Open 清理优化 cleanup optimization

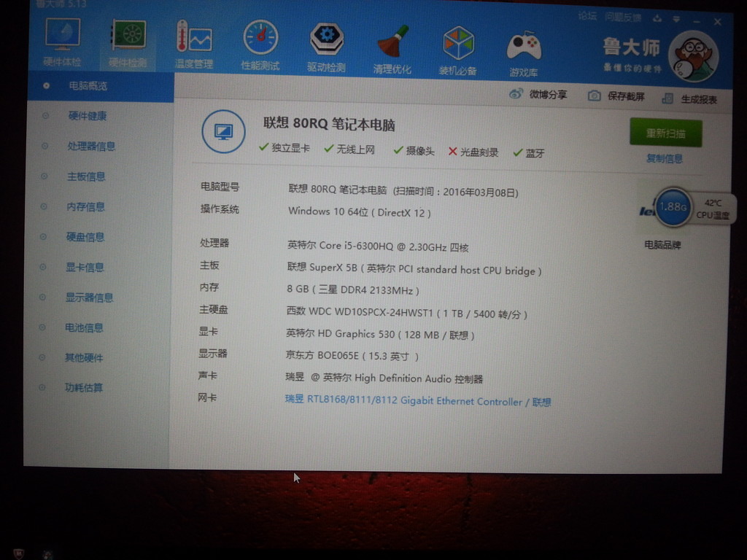(x=392, y=50)
